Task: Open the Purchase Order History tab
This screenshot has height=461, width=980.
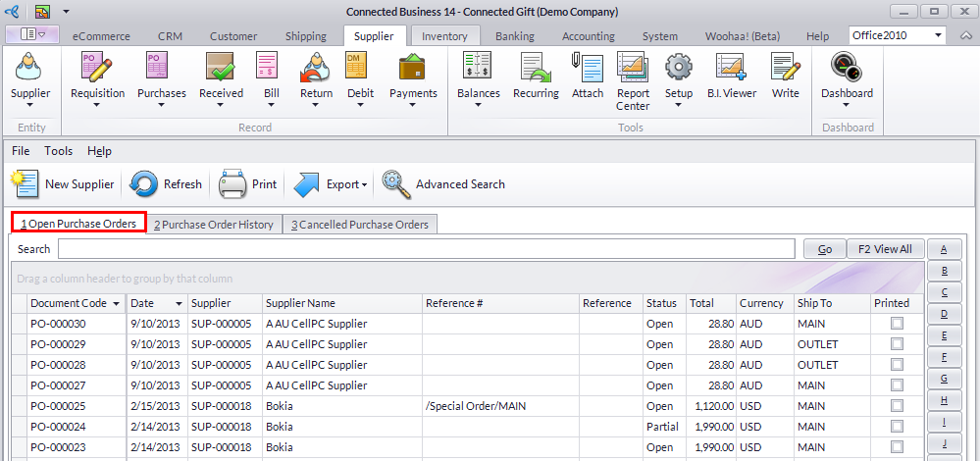Action: pos(214,225)
